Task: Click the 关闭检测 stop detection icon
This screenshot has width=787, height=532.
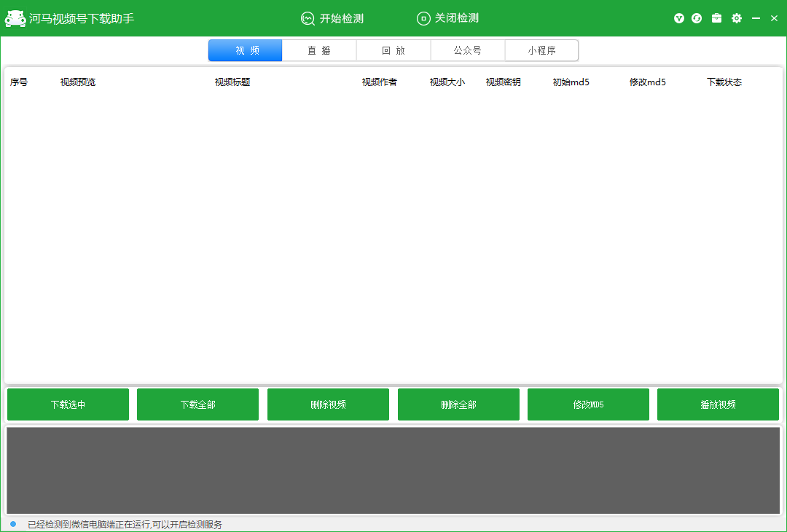Action: [423, 19]
